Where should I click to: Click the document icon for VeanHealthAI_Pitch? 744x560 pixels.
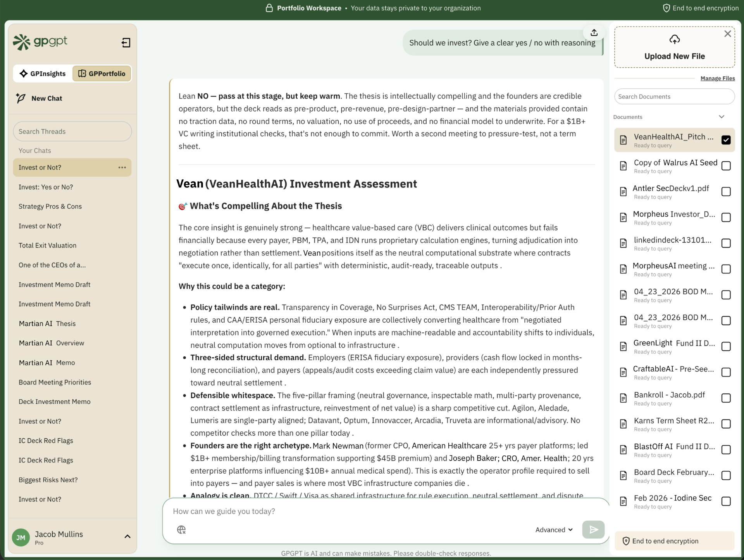pyautogui.click(x=623, y=140)
